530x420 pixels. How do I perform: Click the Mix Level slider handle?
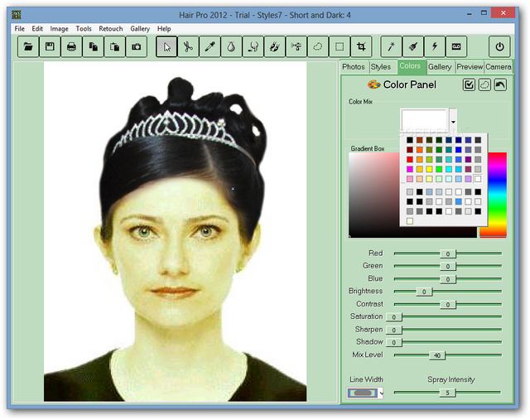(x=436, y=355)
